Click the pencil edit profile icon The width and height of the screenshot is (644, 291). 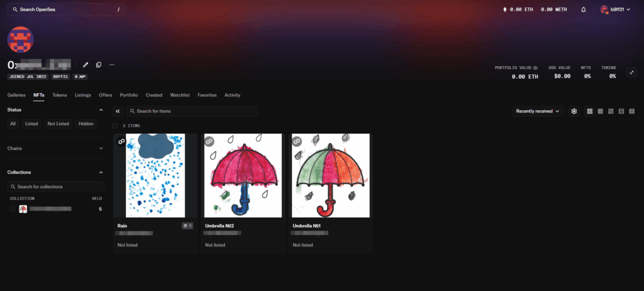tap(86, 64)
